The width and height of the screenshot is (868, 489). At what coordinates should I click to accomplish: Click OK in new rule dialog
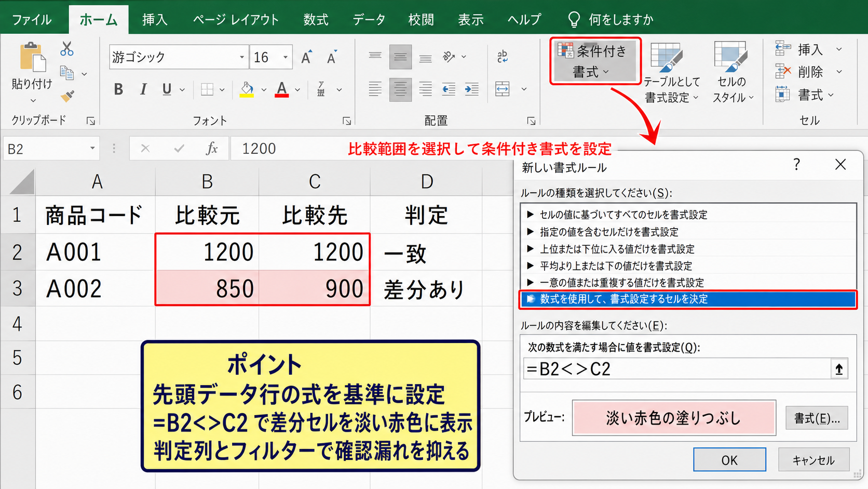click(x=729, y=460)
